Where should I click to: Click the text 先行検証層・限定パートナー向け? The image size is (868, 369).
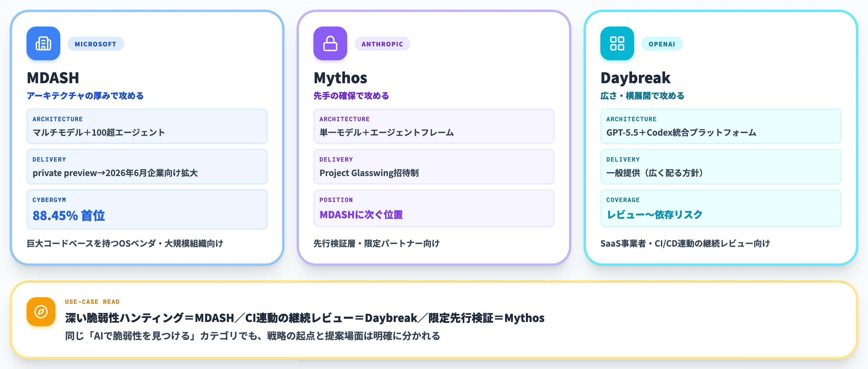tap(377, 243)
